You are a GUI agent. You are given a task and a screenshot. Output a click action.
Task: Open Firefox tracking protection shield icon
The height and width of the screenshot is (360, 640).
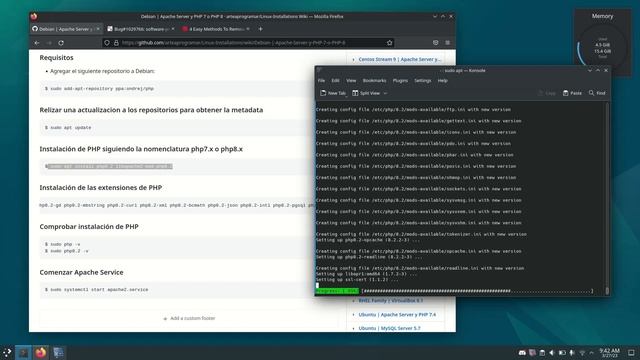(x=107, y=43)
